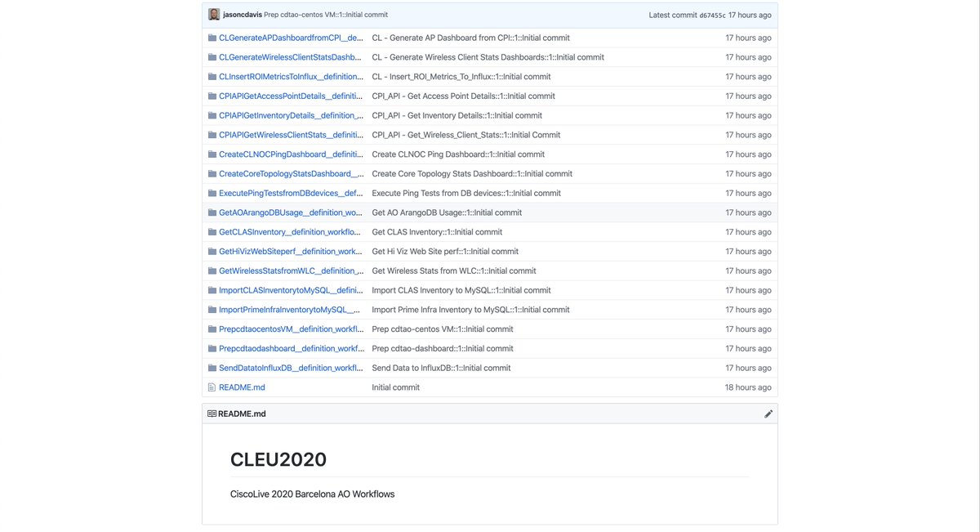Click Prep cdtao-centos VM commit message in header
The image size is (980, 532).
[x=326, y=15]
